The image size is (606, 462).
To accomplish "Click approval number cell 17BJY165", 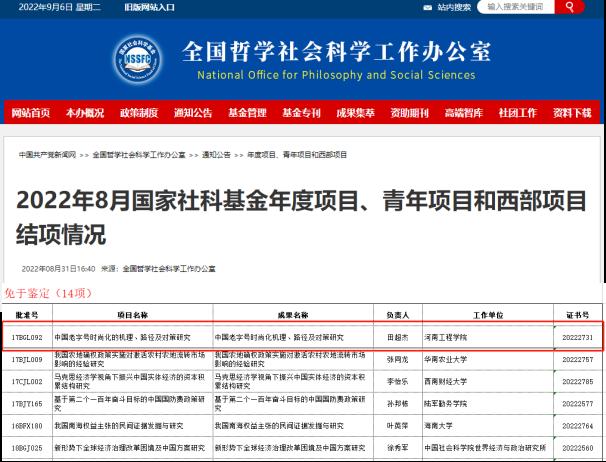I will [27, 404].
